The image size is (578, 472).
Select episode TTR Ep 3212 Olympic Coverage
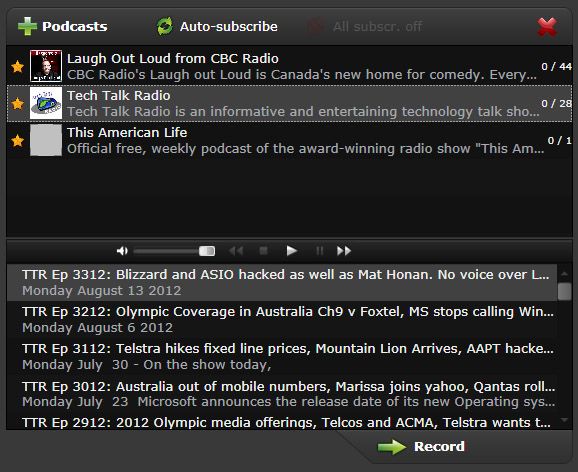pyautogui.click(x=282, y=320)
